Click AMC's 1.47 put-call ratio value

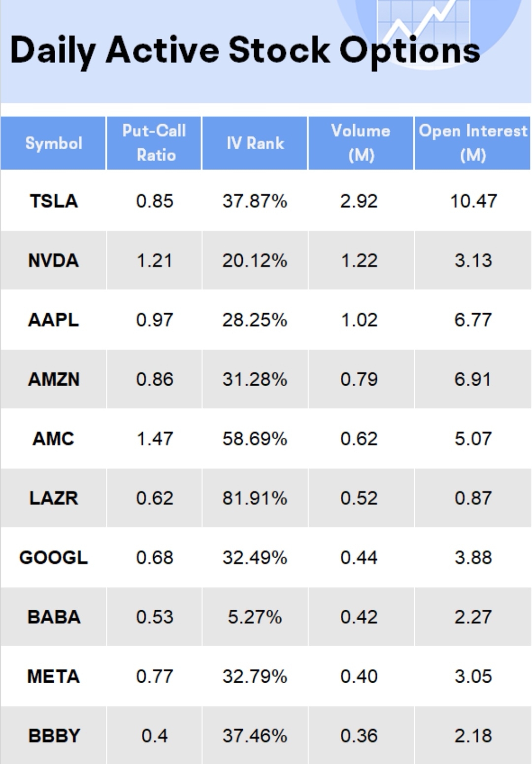pos(155,439)
